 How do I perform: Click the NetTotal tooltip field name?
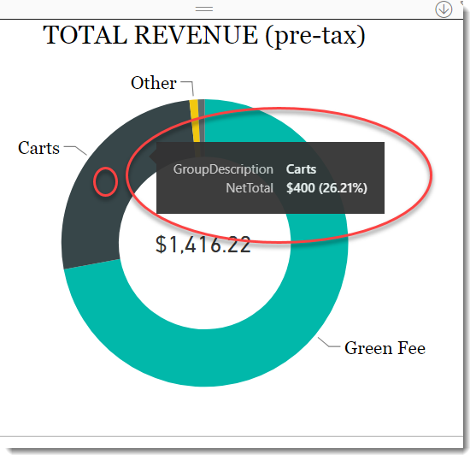250,188
